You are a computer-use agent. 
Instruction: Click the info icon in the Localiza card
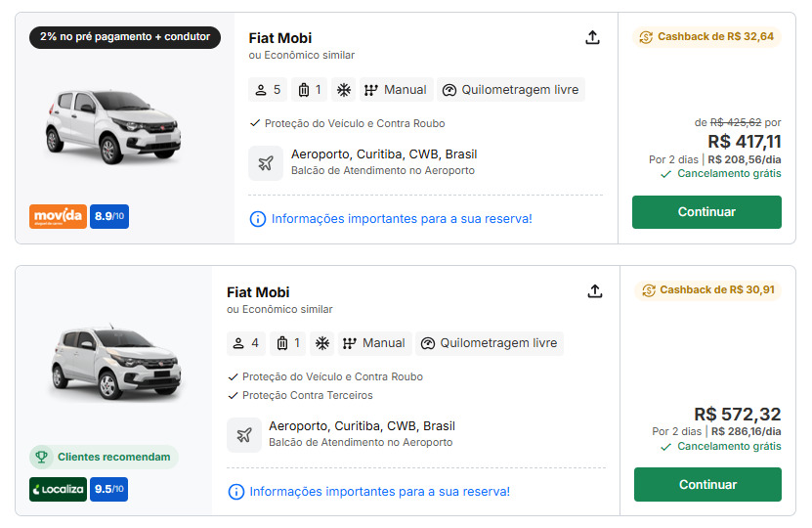(235, 491)
